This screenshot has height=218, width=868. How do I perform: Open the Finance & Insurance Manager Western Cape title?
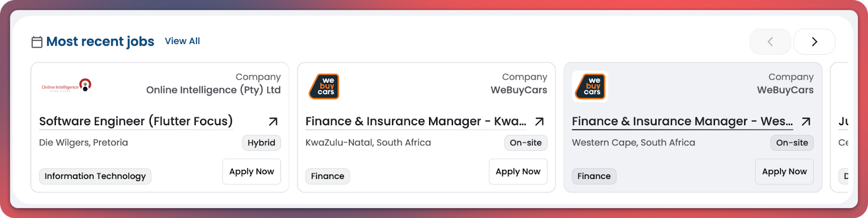682,121
